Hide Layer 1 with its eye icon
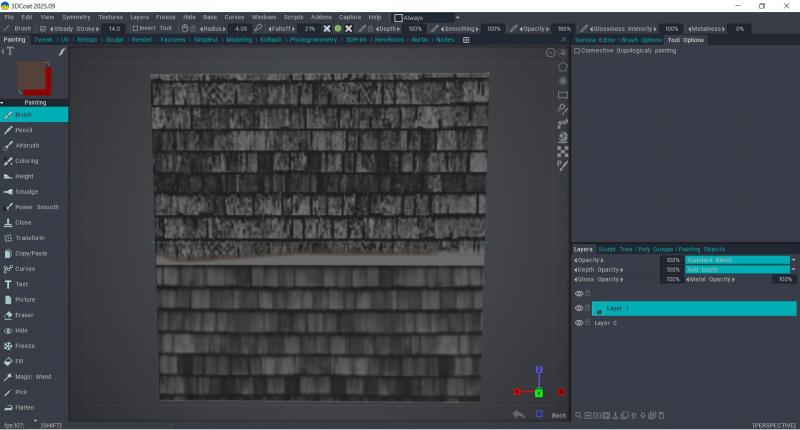 click(578, 309)
